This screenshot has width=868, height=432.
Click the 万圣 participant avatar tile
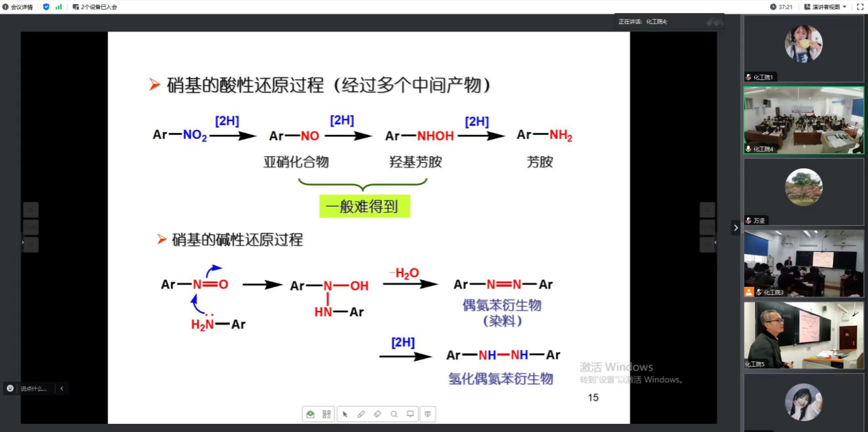pyautogui.click(x=804, y=192)
